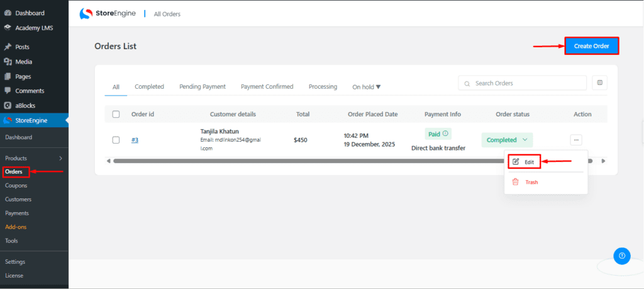
Task: Click the Paid info icon
Action: (445, 133)
